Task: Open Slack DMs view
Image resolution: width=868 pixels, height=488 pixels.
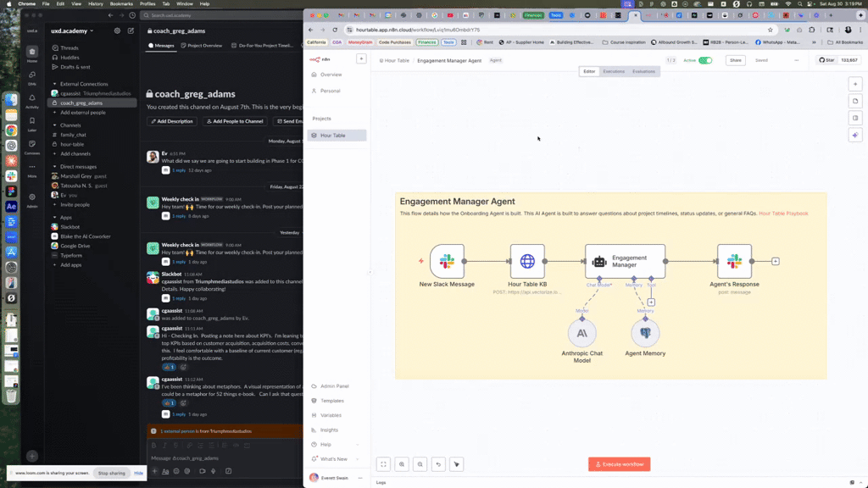Action: [x=32, y=77]
